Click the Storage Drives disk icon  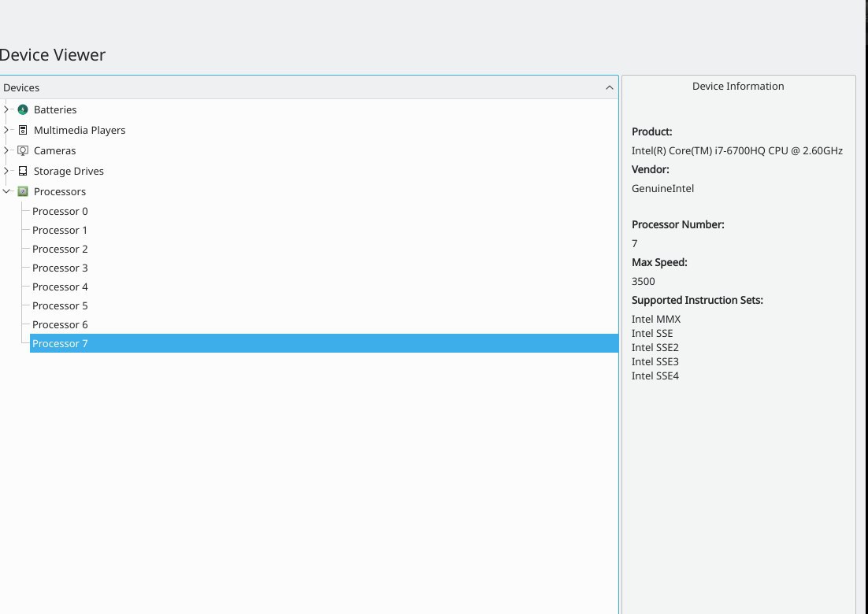coord(23,171)
